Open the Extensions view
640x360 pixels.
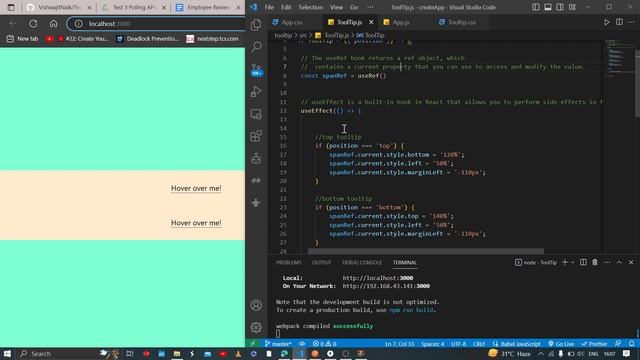tap(256, 136)
